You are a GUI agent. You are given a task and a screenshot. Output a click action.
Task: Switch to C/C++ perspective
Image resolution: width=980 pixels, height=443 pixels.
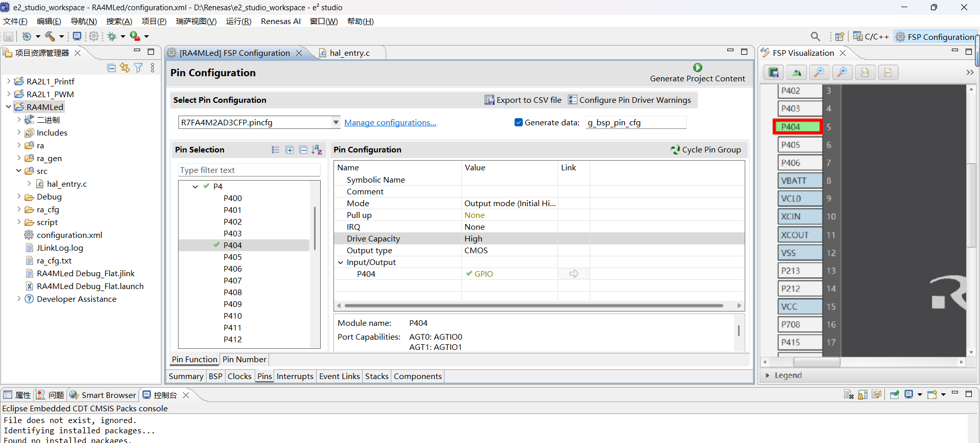(871, 36)
